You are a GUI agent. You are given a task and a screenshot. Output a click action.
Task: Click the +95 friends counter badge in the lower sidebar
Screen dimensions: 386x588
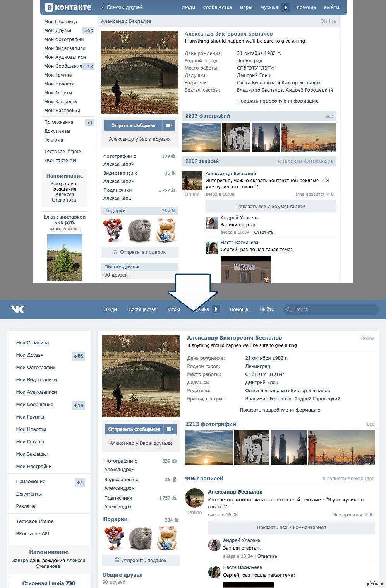tap(79, 356)
